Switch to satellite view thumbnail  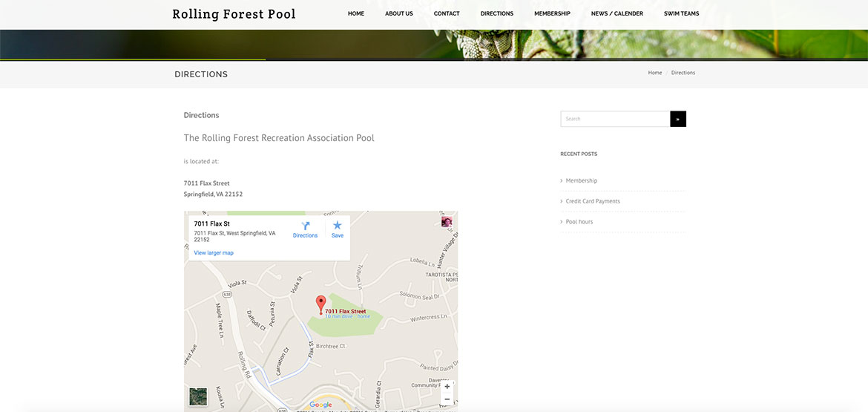click(x=198, y=396)
